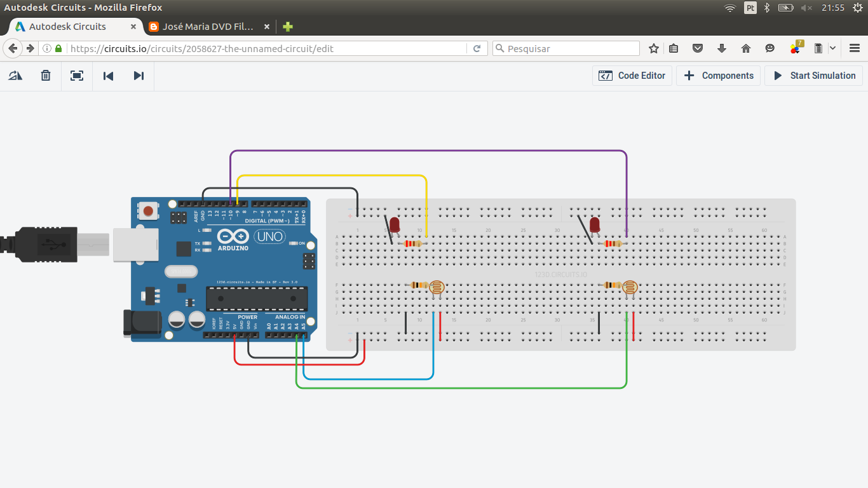
Task: Open the downloads arrow
Action: point(722,48)
